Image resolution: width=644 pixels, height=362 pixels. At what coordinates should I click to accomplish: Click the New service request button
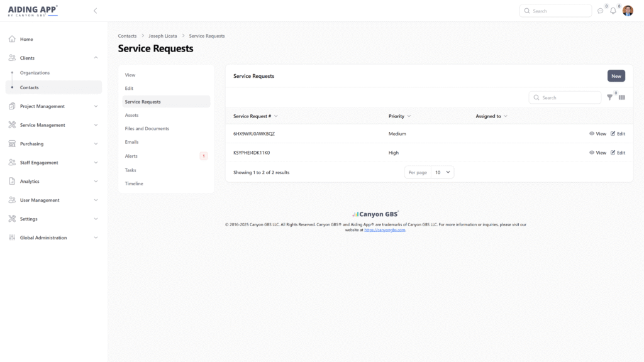pyautogui.click(x=616, y=76)
